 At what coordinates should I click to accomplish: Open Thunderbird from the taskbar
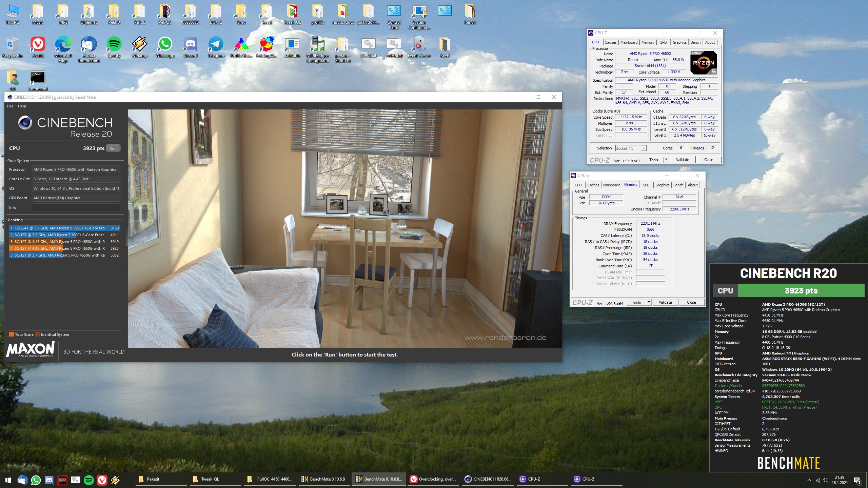coord(23,480)
